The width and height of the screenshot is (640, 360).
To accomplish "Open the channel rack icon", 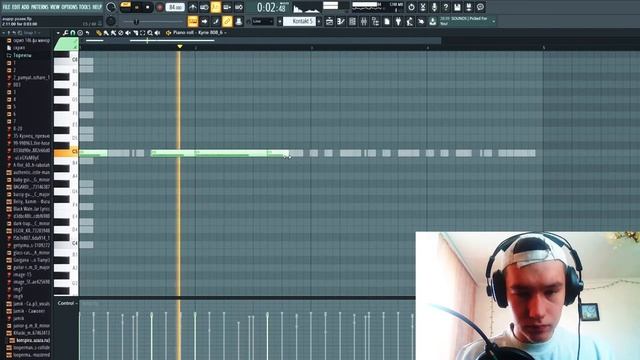I will [x=352, y=21].
